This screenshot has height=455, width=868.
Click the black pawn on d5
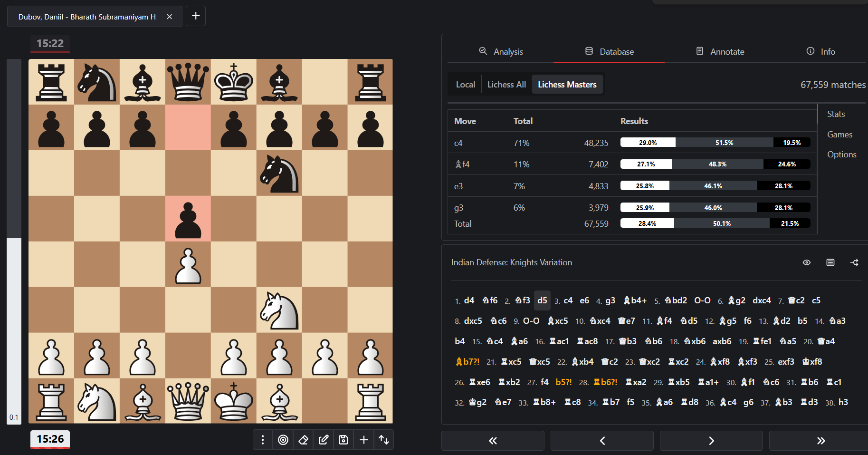pos(188,219)
